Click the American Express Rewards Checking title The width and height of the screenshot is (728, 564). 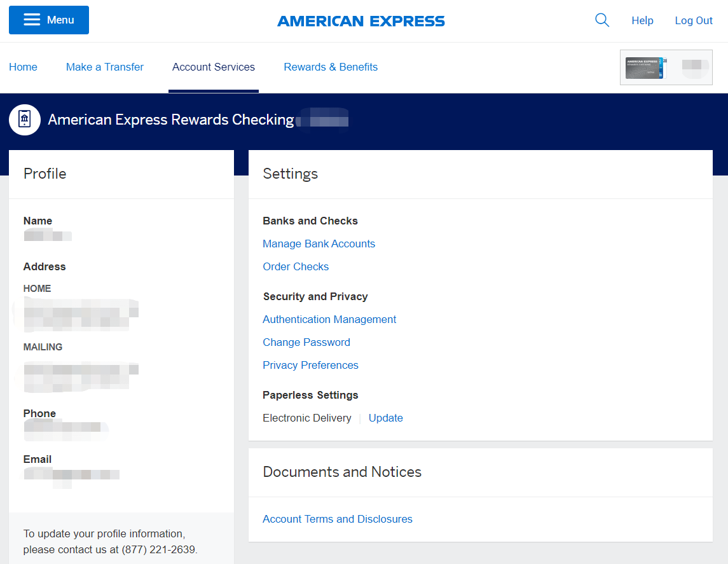[x=171, y=120]
